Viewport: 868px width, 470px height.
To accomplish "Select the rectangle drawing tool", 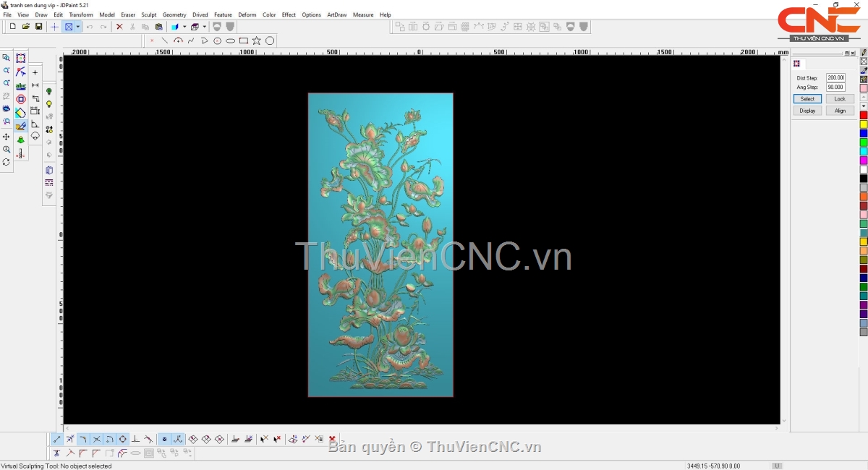I will coord(244,40).
